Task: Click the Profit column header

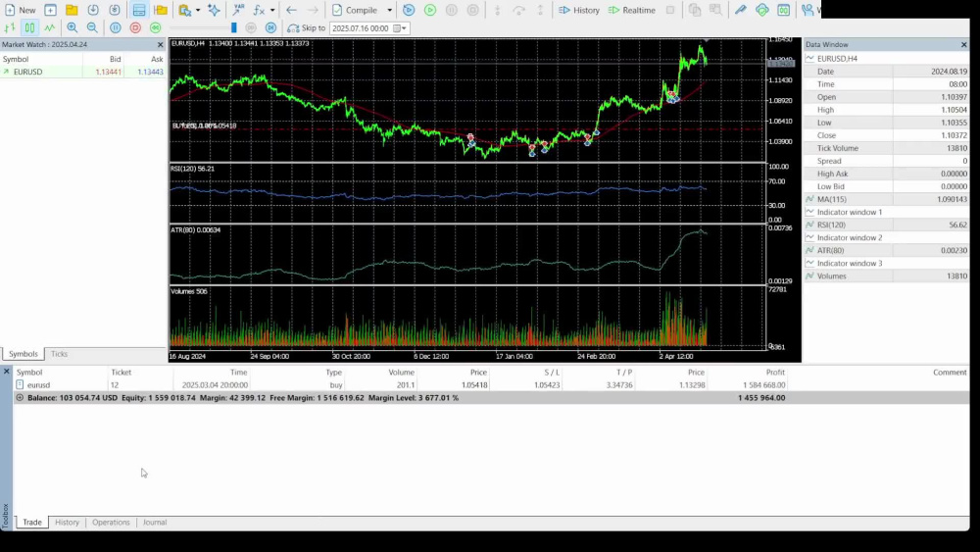Action: tap(775, 372)
